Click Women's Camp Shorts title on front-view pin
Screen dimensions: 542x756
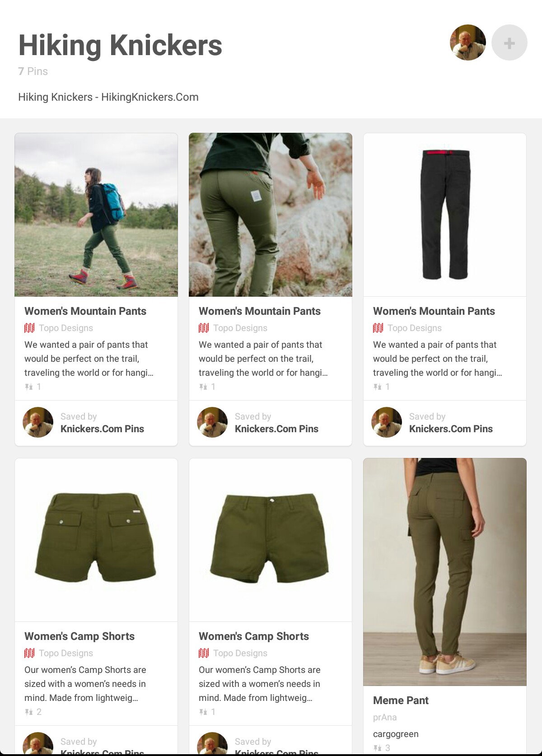coord(254,636)
